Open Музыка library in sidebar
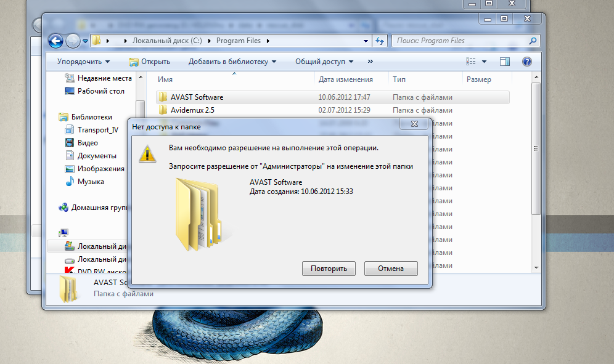614x364 pixels. click(91, 182)
